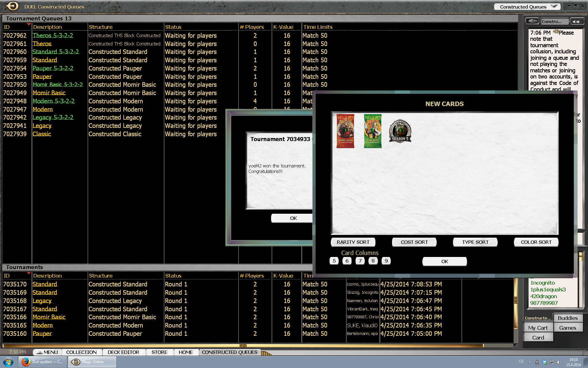Viewport: 588px width, 368px height.
Task: Select player 1ncognito in the chat list
Action: click(x=542, y=283)
